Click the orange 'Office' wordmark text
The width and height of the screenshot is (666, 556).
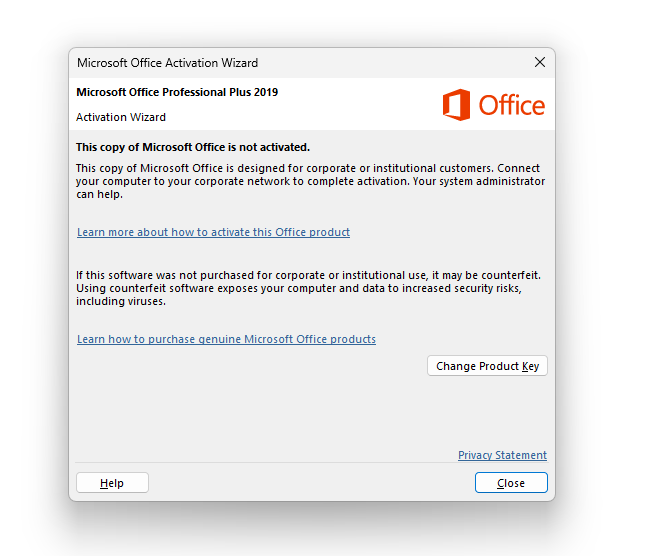(511, 105)
